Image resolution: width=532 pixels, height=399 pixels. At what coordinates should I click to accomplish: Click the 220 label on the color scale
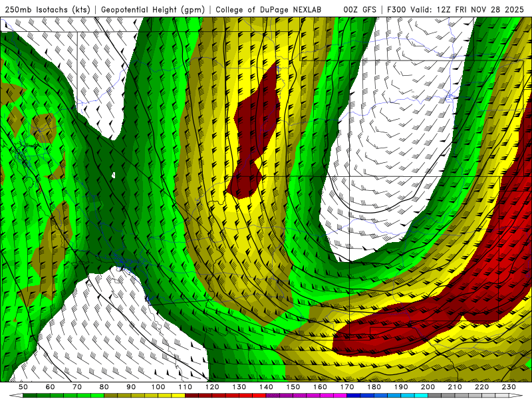pos(481,387)
